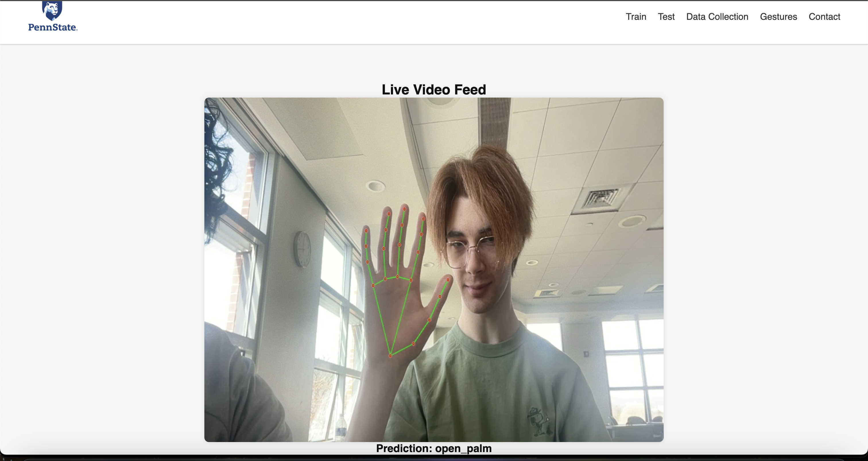Click the wrist landmark of hand skeleton

pos(390,356)
